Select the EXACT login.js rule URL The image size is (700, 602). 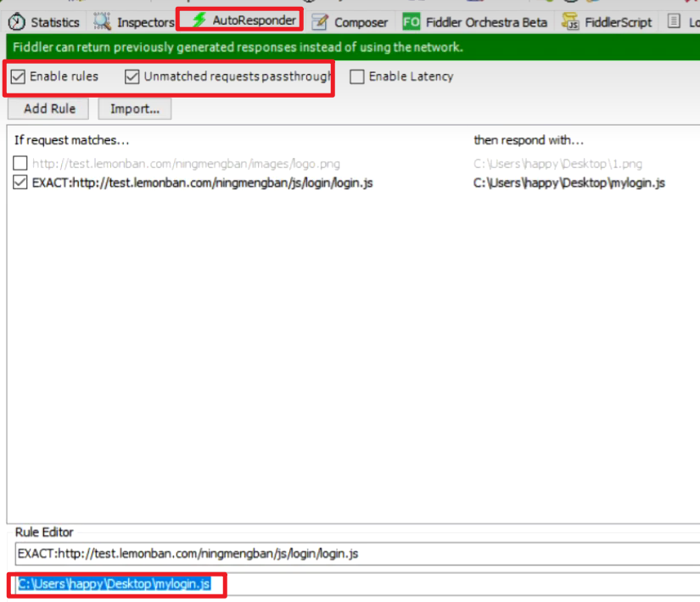tap(203, 183)
